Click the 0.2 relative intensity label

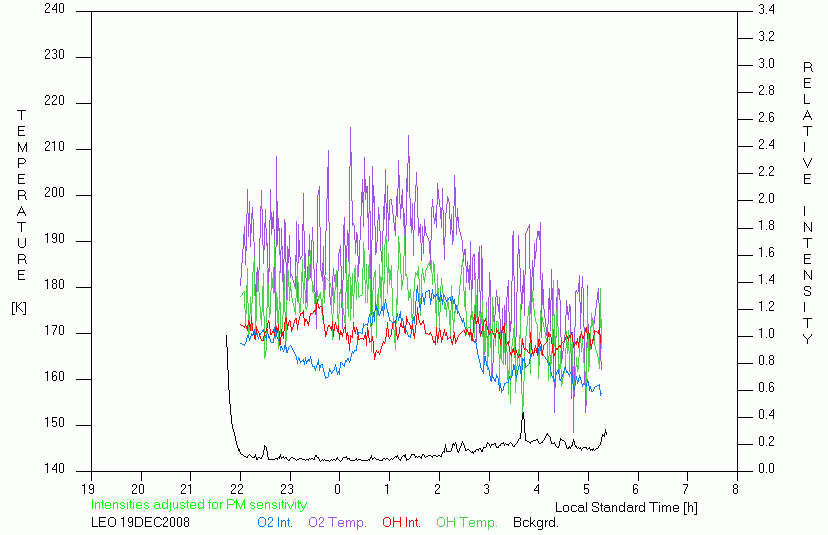tap(766, 442)
